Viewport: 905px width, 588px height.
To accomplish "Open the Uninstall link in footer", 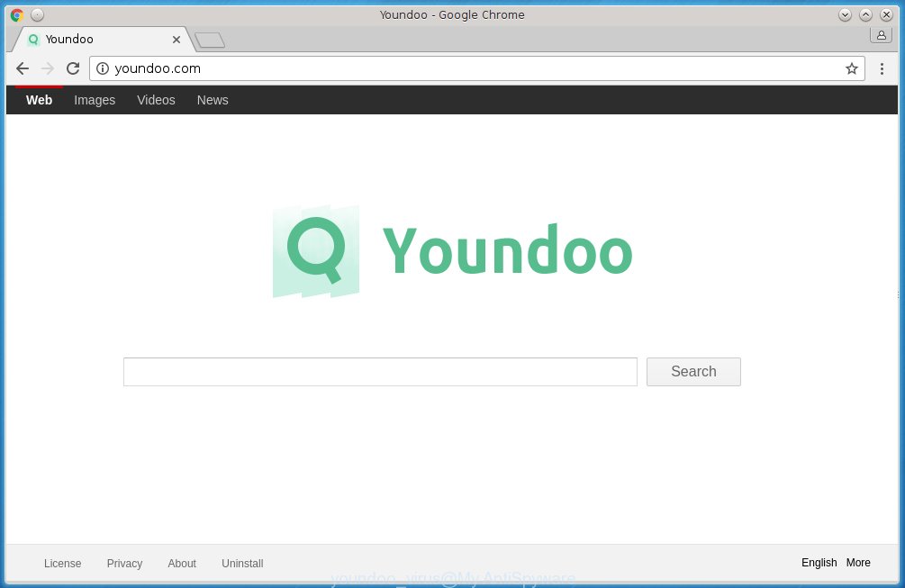I will (242, 563).
